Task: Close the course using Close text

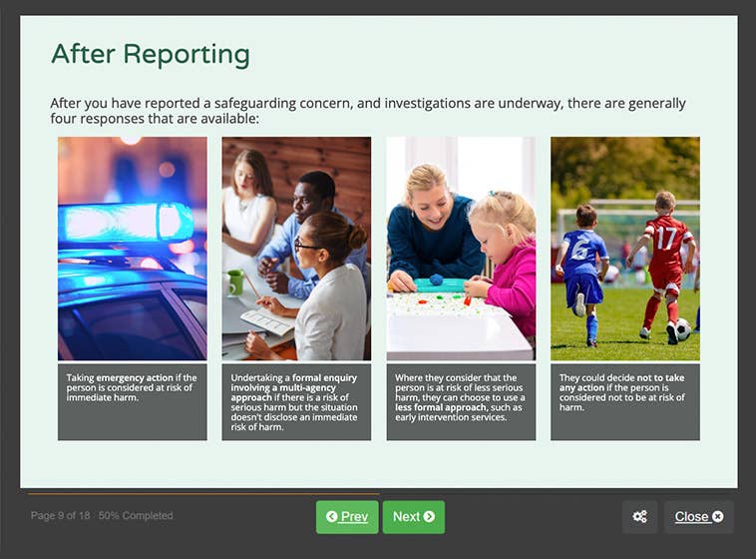Action: pyautogui.click(x=691, y=517)
